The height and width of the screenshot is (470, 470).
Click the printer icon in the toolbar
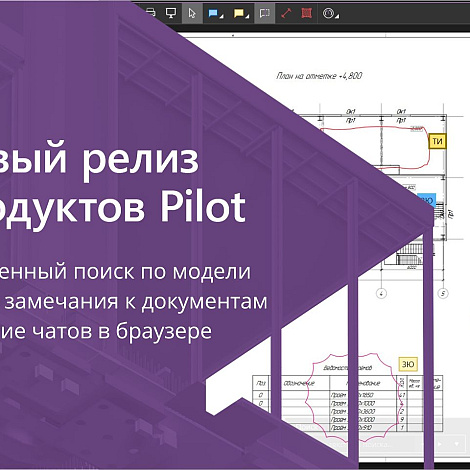point(151,13)
